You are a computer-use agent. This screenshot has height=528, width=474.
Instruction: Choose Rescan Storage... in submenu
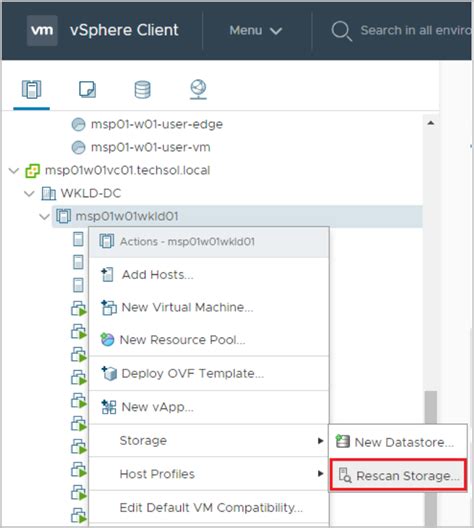[398, 475]
